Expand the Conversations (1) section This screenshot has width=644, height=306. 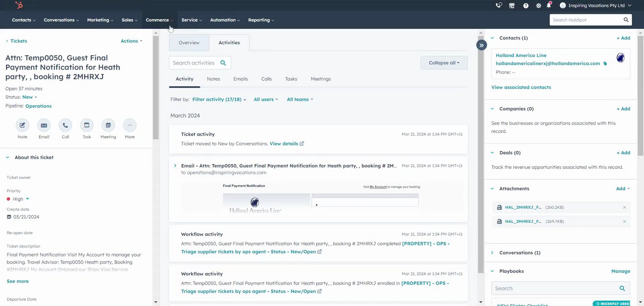pyautogui.click(x=492, y=253)
